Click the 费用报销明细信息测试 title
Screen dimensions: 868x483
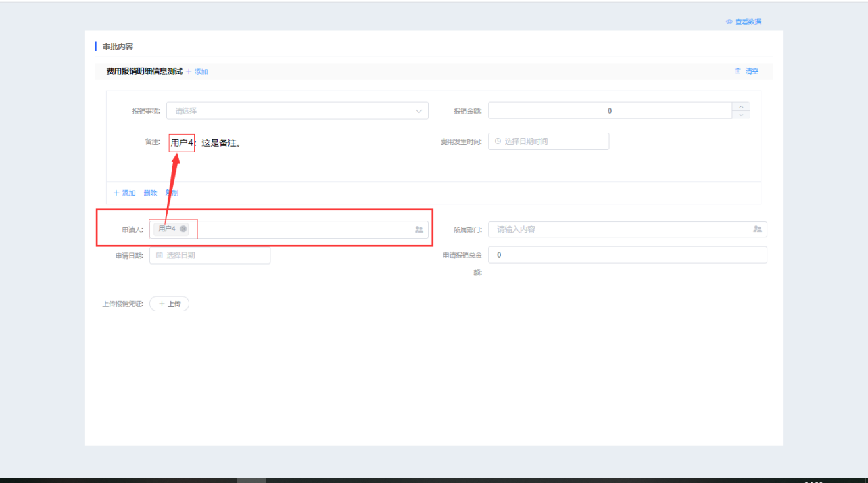pos(144,71)
